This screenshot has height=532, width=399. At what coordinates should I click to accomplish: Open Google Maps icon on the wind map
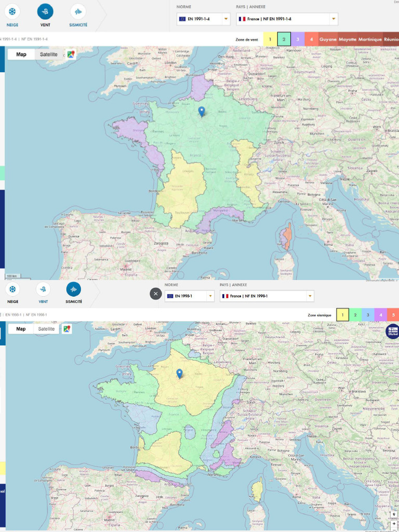71,54
